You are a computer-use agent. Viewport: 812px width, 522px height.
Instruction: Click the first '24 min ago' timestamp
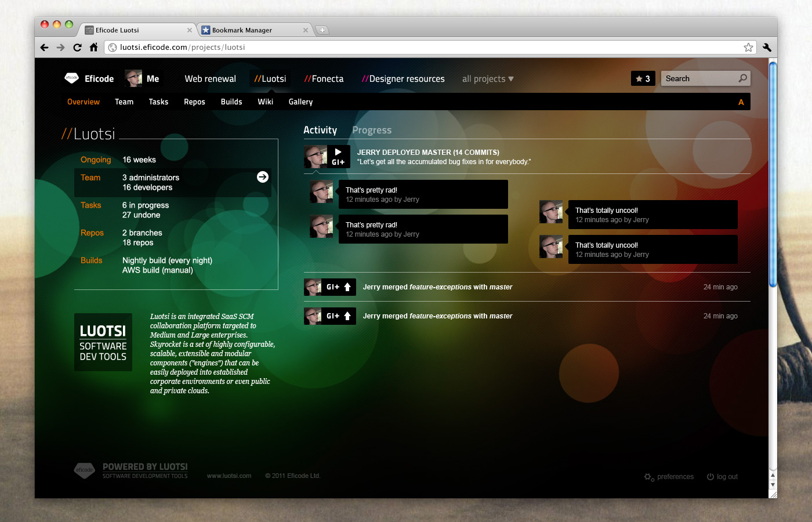coord(720,287)
